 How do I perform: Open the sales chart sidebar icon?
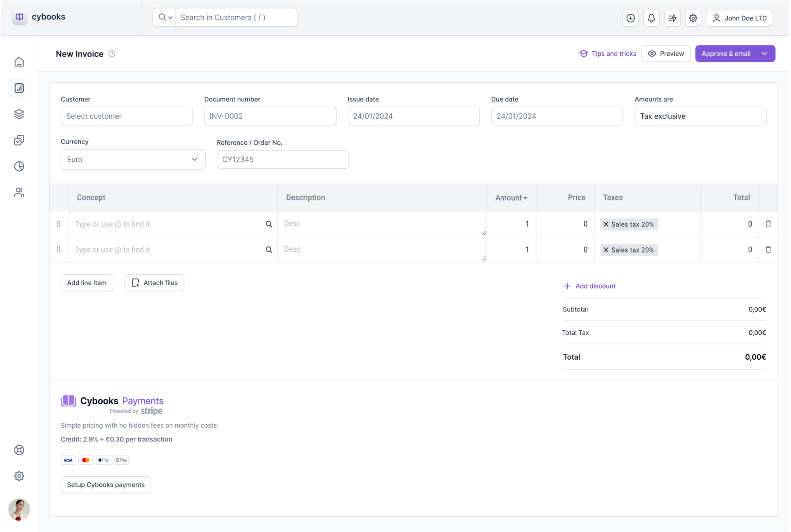point(19,88)
